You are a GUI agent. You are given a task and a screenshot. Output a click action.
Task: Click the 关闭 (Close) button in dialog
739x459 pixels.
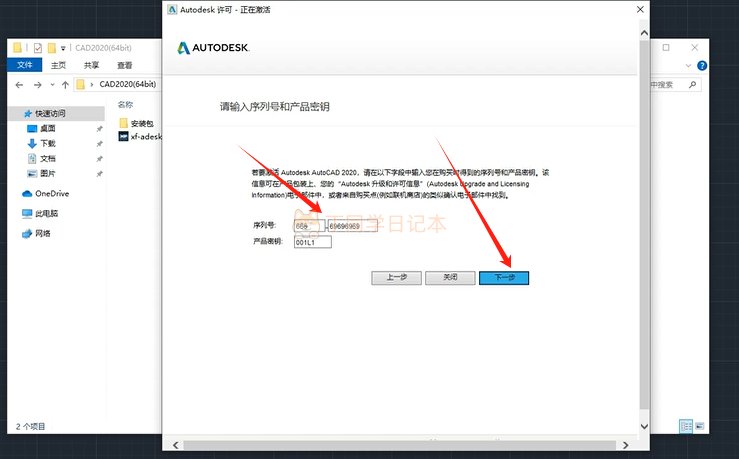tap(450, 278)
